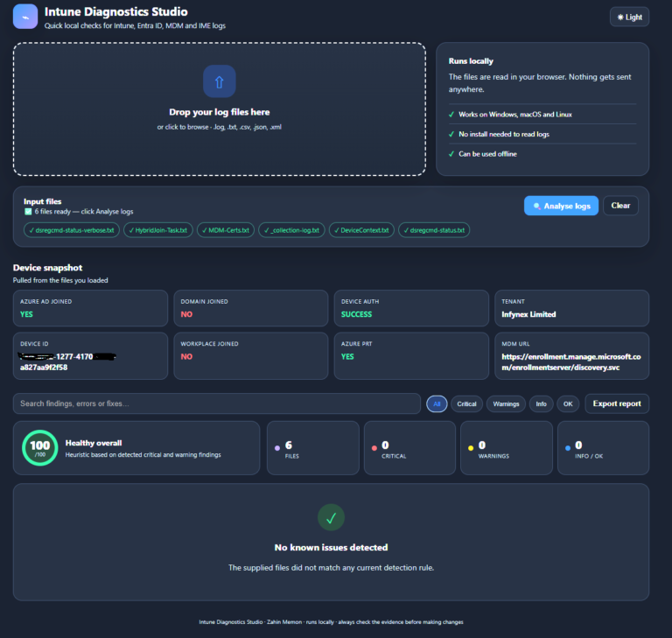Select the dsregcmd-status-verbose.txt file chip
The width and height of the screenshot is (672, 638).
point(72,230)
